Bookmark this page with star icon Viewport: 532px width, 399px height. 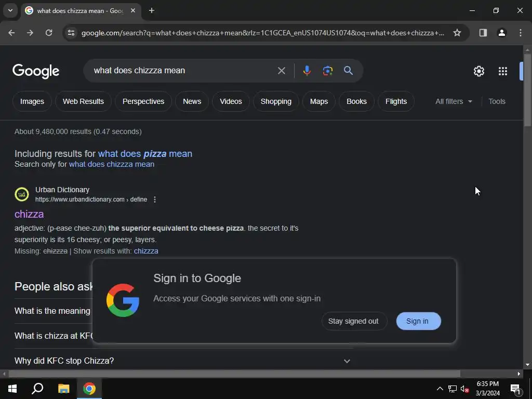click(x=457, y=33)
